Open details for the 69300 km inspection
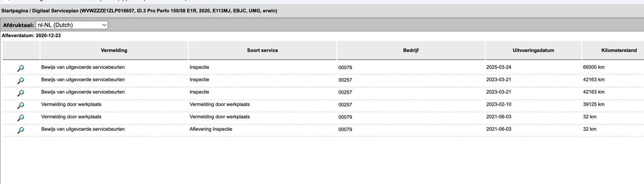Image resolution: width=644 pixels, height=184 pixels. click(20, 68)
